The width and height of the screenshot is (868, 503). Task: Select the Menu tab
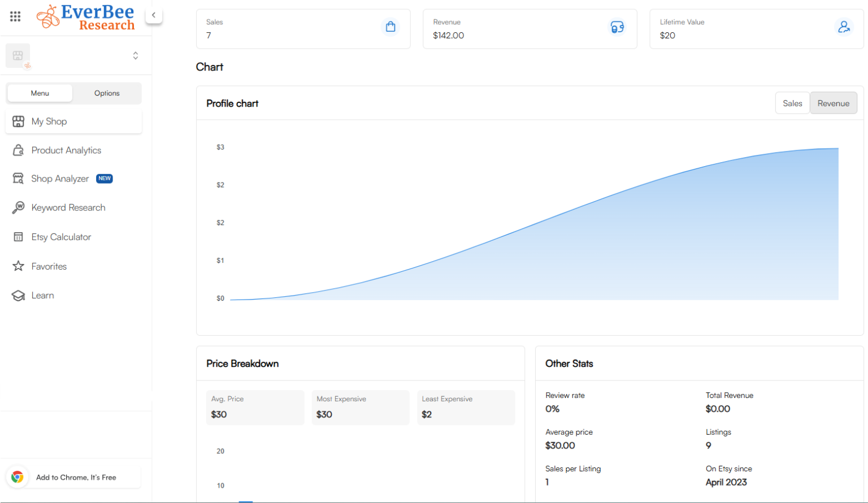point(40,93)
